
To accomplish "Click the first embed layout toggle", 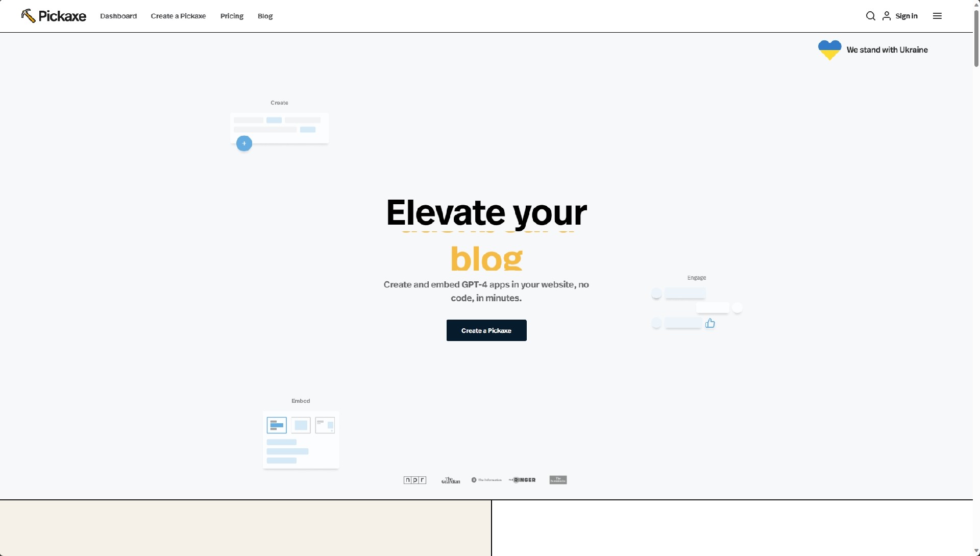I will [277, 425].
